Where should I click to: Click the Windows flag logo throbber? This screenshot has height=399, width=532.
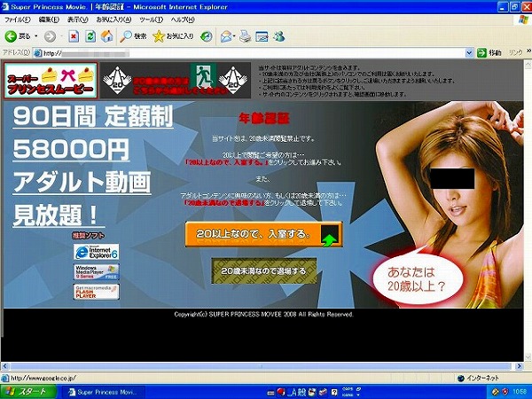point(523,20)
